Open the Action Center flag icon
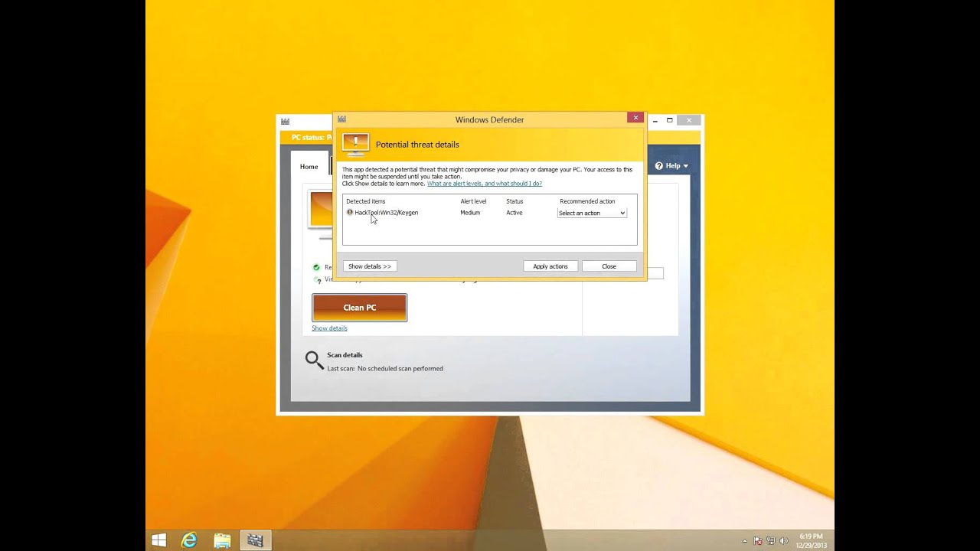 758,540
